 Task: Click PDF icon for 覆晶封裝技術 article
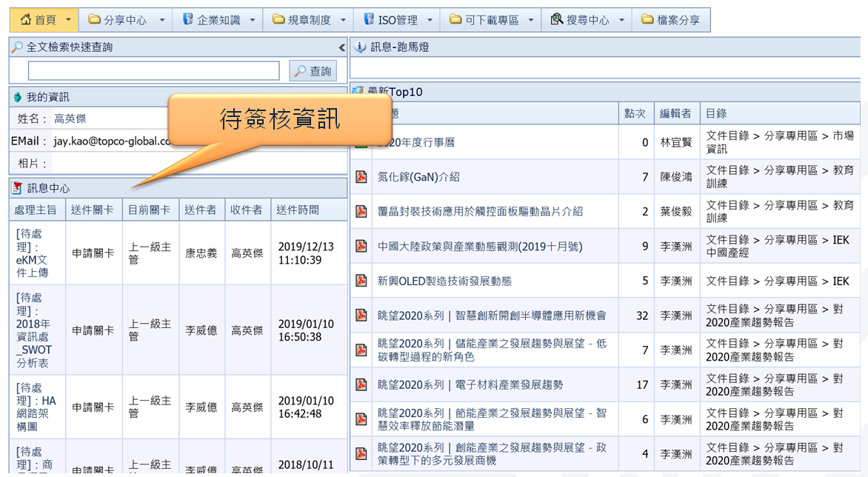point(361,211)
